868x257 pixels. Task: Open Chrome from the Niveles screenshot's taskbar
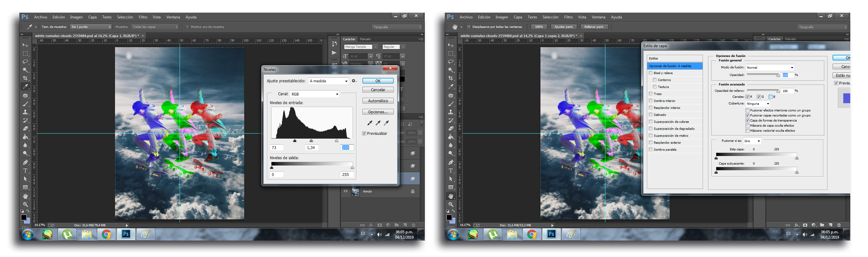[x=106, y=234]
